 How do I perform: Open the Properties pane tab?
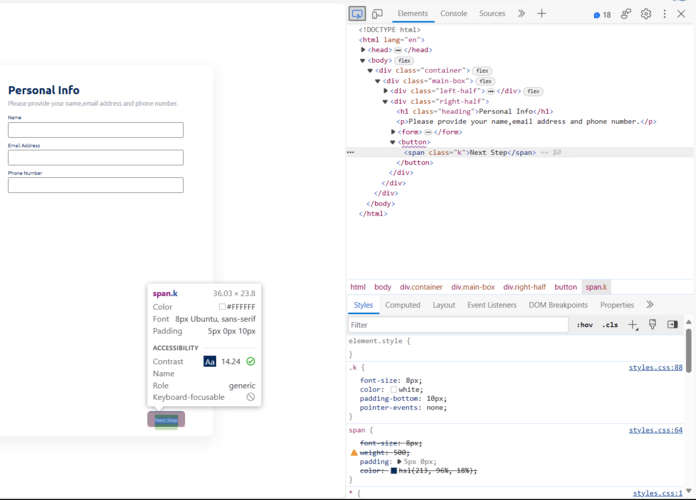pyautogui.click(x=617, y=305)
